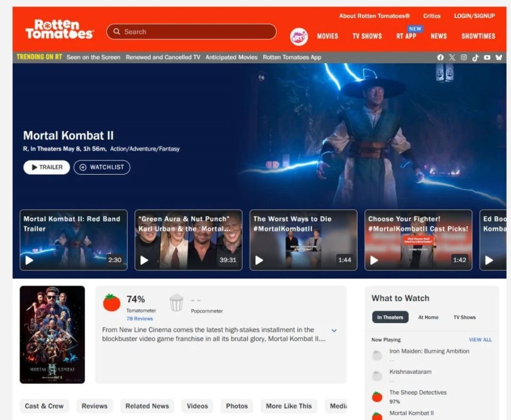Click the Rotten Tomatoes logo
The height and width of the screenshot is (420, 511).
coord(59,29)
